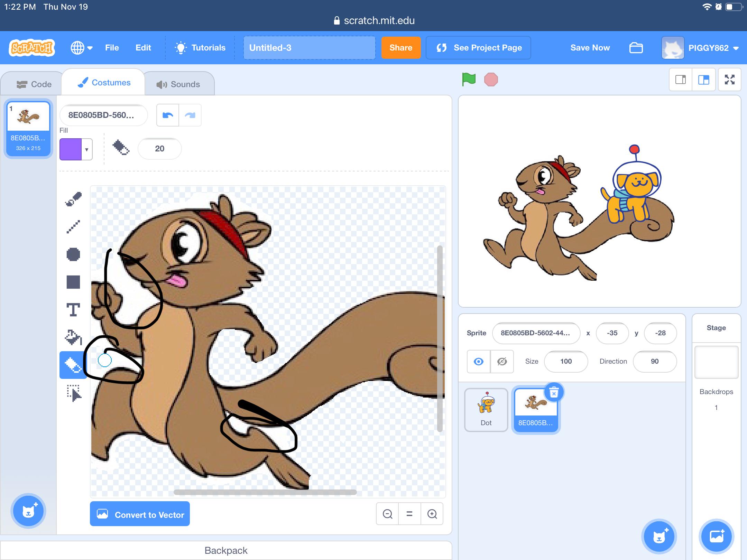Select the Brush tool
Viewport: 747px width, 560px height.
73,199
